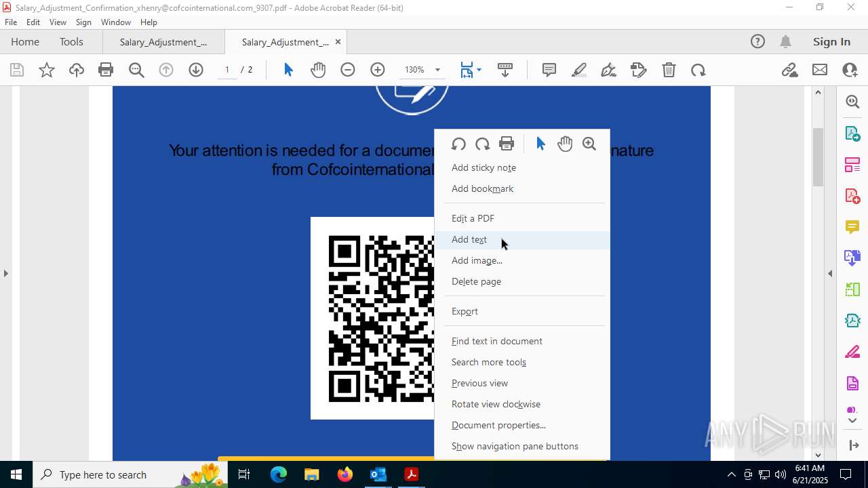Open File Explorer from the taskbar

[311, 474]
